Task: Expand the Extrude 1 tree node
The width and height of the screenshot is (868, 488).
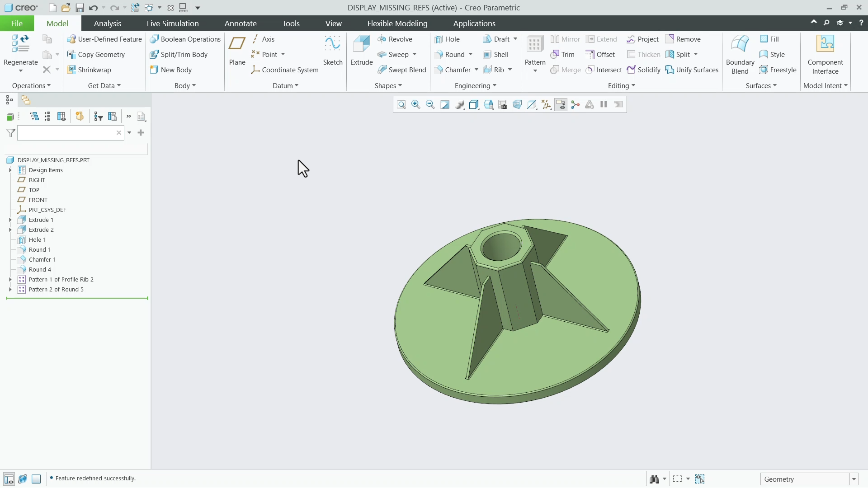Action: pos(10,220)
